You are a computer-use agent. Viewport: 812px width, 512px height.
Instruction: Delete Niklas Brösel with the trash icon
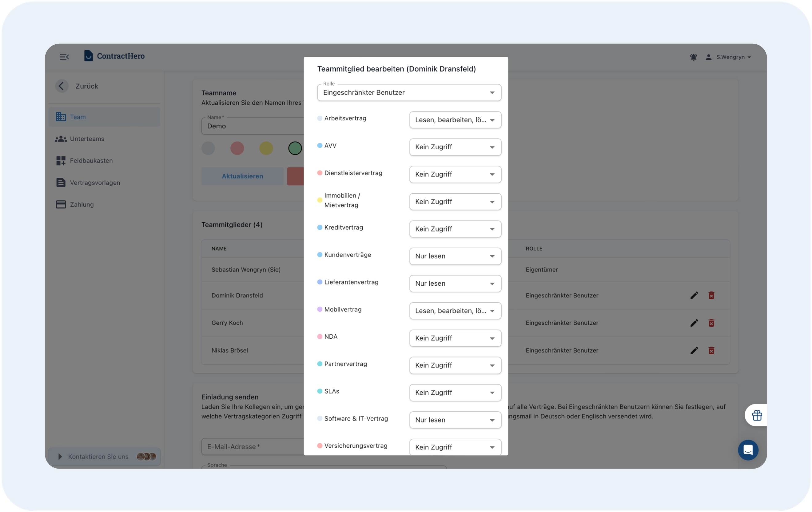click(x=711, y=351)
